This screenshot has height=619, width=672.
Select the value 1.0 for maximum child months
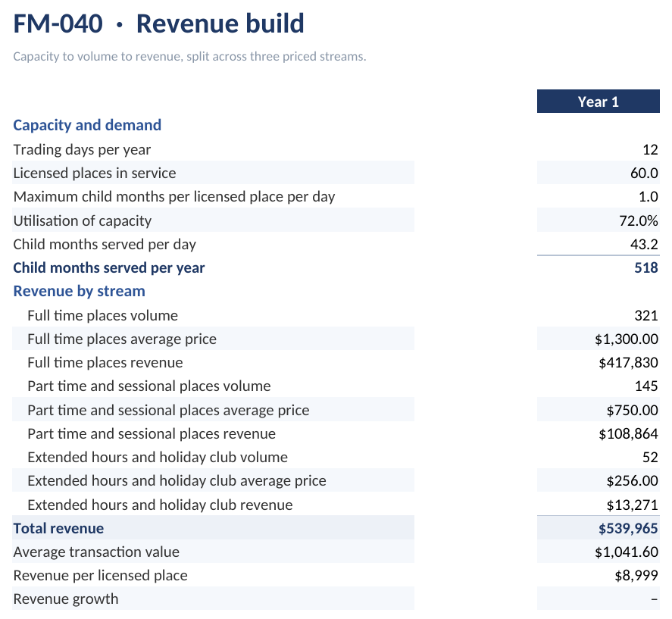[649, 197]
